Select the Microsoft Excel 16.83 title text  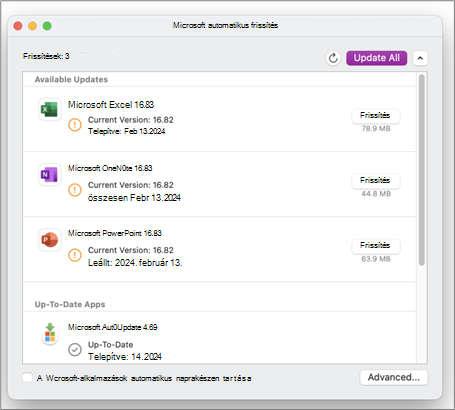(111, 105)
